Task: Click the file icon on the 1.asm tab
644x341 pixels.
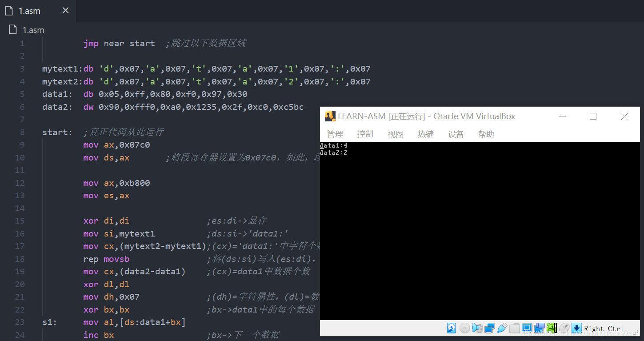Action: (x=9, y=11)
